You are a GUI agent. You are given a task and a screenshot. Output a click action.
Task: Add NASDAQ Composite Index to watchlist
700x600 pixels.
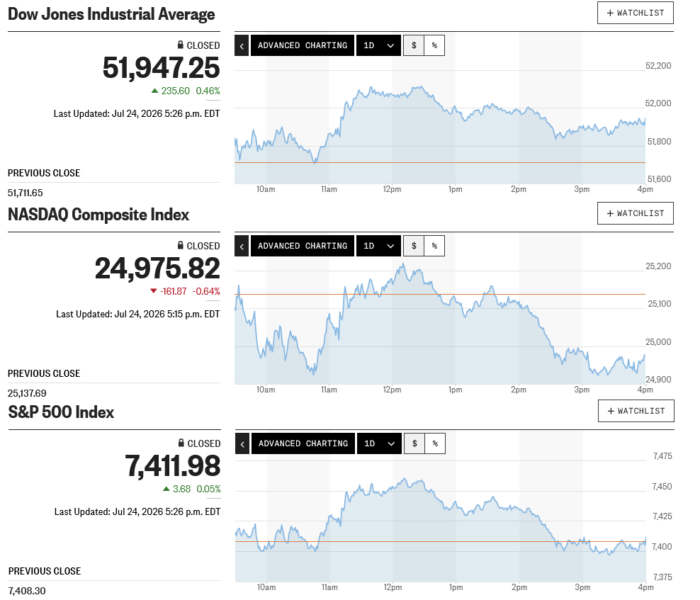point(636,213)
